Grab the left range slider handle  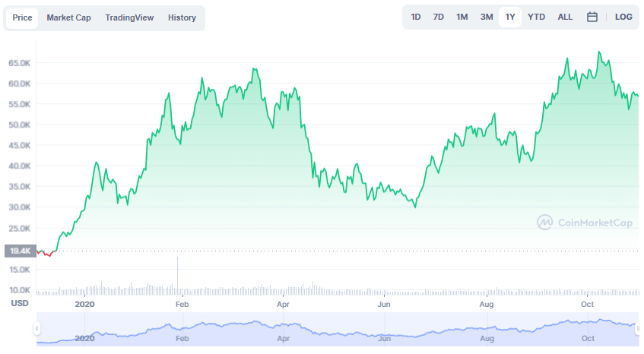click(36, 329)
